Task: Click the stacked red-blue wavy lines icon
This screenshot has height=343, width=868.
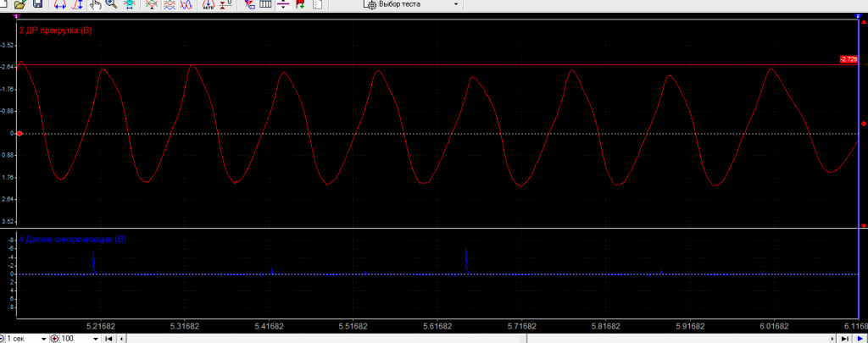Action: (x=169, y=4)
